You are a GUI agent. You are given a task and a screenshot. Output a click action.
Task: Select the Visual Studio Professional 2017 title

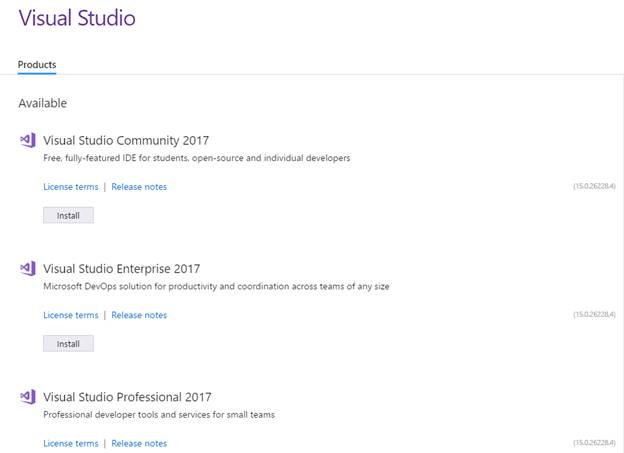127,397
